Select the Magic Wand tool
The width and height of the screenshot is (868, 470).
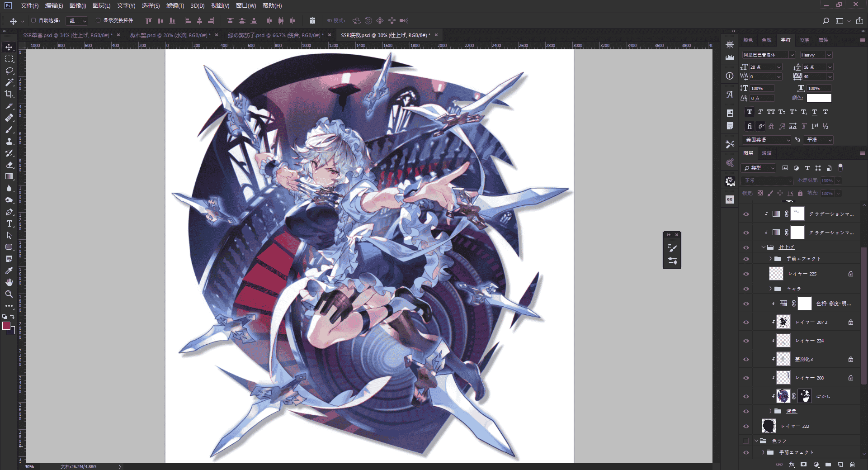[9, 82]
